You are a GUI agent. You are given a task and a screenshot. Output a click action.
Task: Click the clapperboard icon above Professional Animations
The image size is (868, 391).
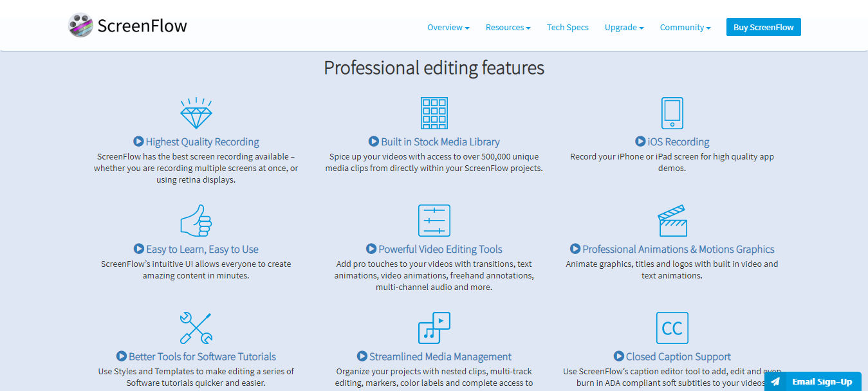point(672,221)
